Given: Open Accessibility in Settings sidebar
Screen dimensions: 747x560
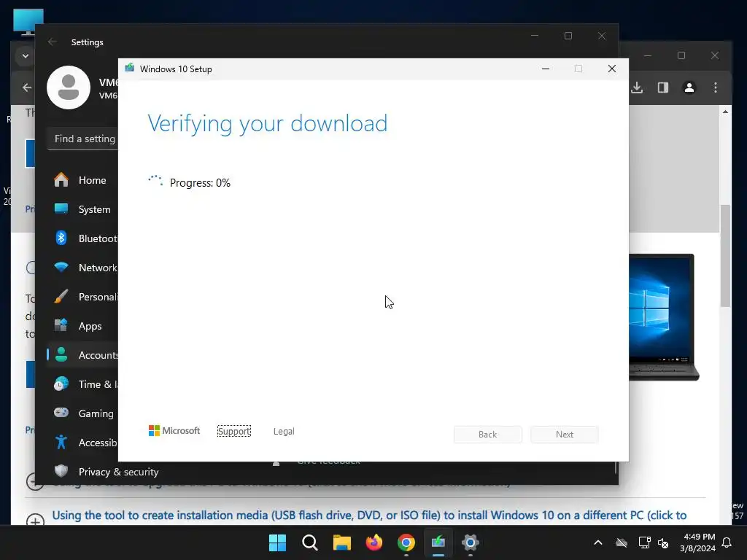Looking at the screenshot, I should click(83, 443).
